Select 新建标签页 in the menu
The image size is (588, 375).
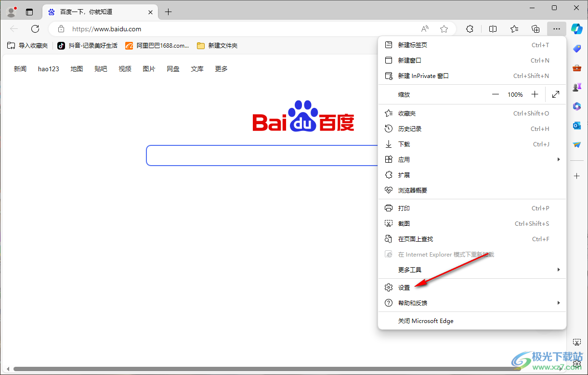pyautogui.click(x=472, y=45)
